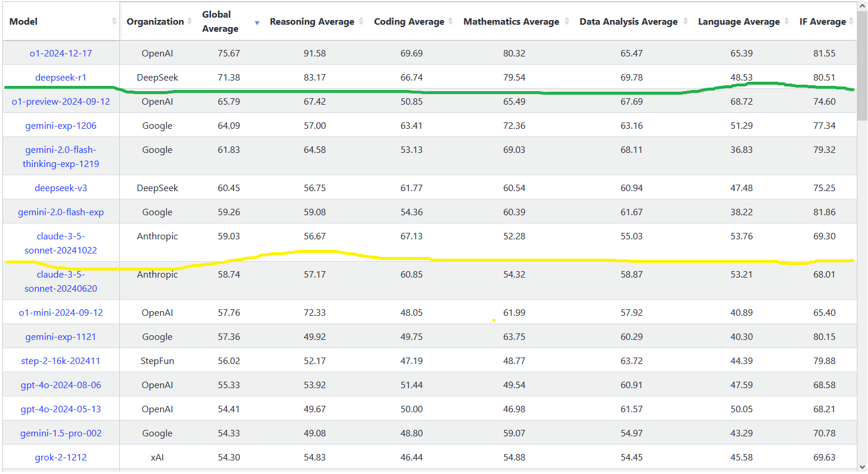The height and width of the screenshot is (474, 868).
Task: Click the Language Average sort arrows
Action: [x=786, y=22]
